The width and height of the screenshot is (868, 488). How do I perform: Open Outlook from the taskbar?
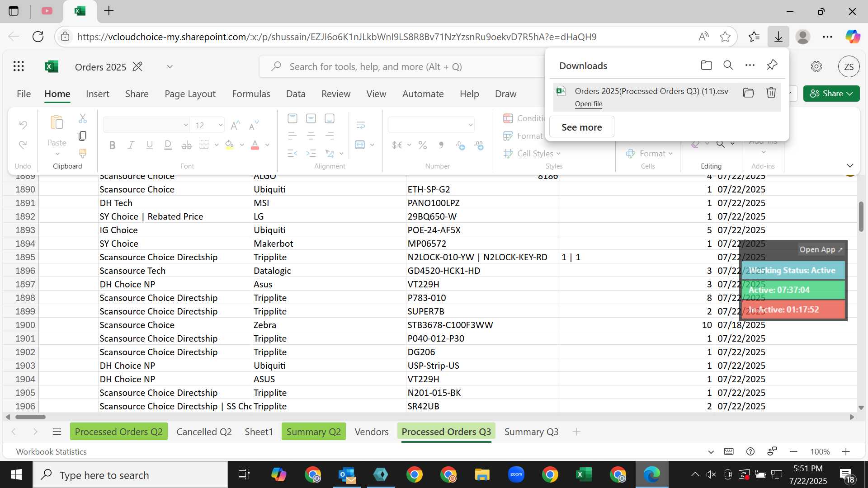347,475
